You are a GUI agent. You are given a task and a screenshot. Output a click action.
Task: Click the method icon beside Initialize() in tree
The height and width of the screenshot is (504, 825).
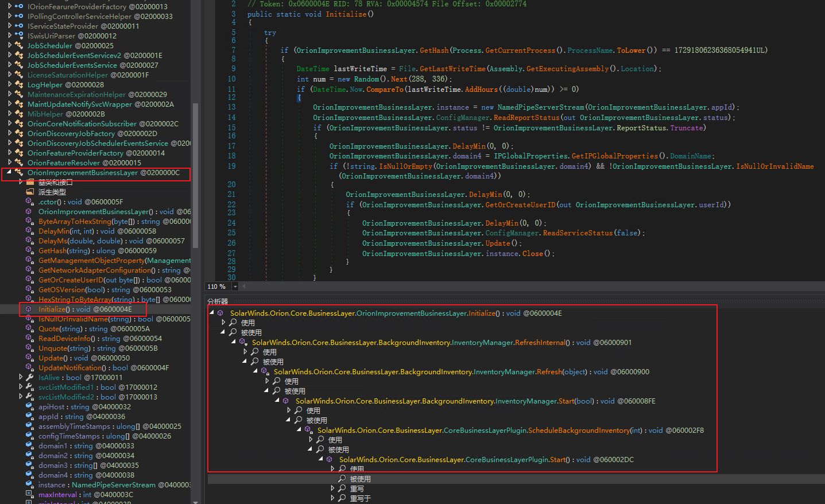click(29, 309)
